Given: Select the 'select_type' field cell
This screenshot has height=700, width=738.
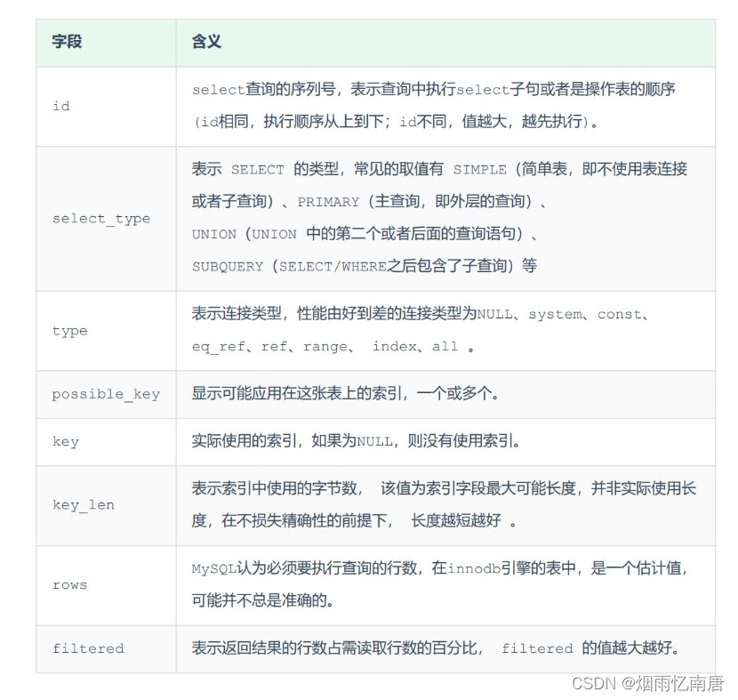Looking at the screenshot, I should point(107,219).
